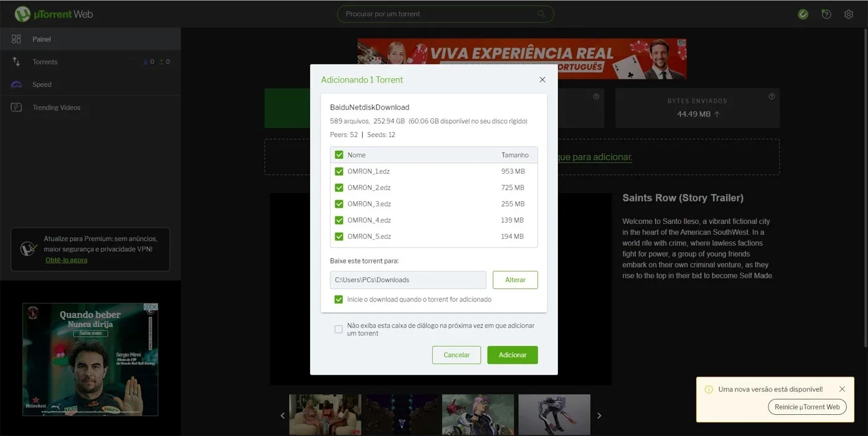Open the dark second video thumbnail
Viewport: 868px width, 436px height.
pos(402,414)
